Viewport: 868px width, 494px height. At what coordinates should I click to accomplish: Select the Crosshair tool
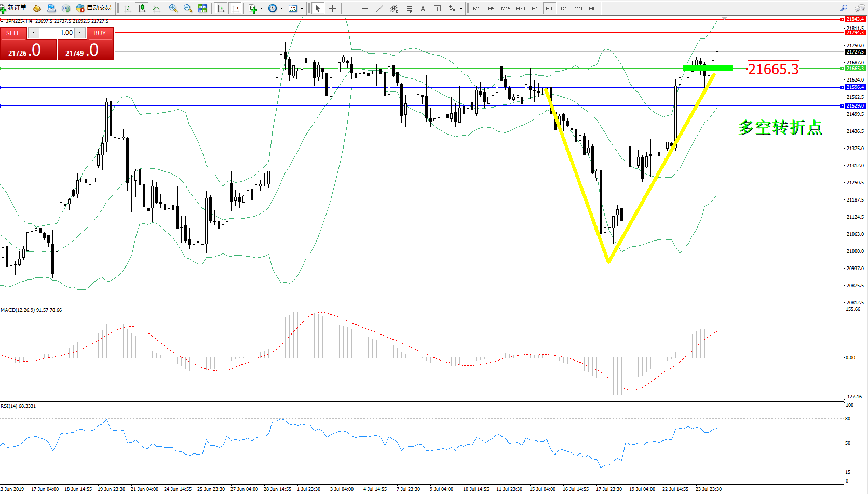pyautogui.click(x=332, y=8)
